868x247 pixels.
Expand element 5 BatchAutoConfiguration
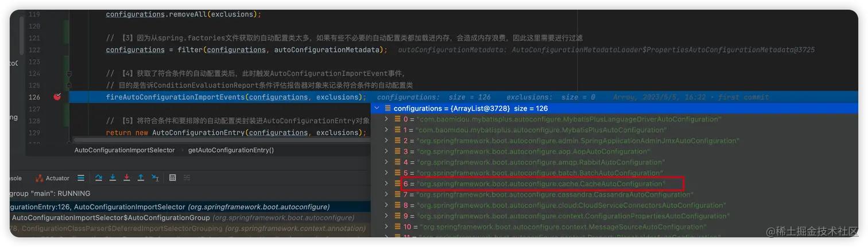[x=386, y=172]
